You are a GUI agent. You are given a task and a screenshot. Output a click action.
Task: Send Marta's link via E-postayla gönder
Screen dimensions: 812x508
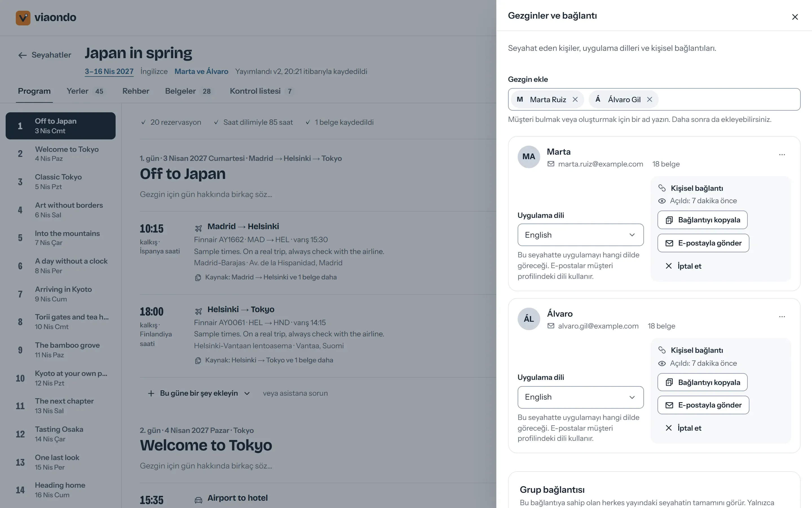tap(703, 243)
